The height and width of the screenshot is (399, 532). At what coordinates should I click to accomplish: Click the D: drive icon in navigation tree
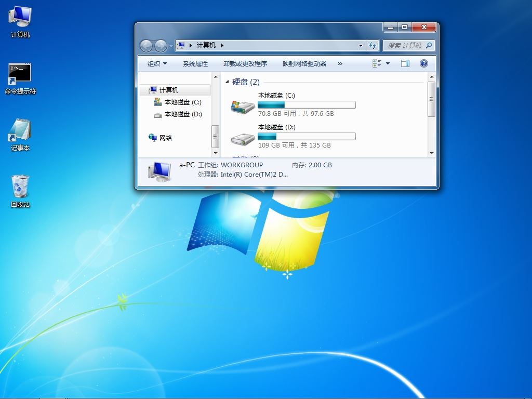tap(158, 115)
